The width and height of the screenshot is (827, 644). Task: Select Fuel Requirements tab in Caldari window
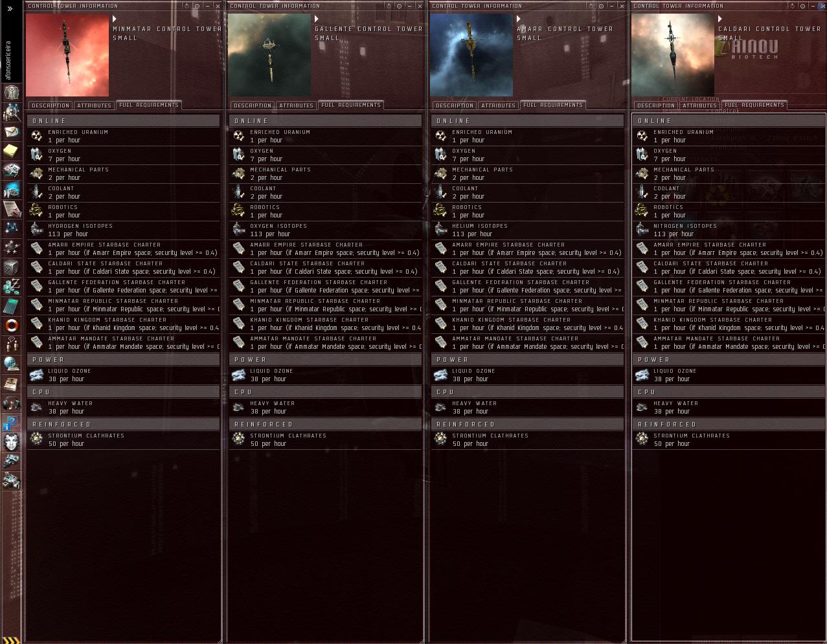click(x=754, y=105)
